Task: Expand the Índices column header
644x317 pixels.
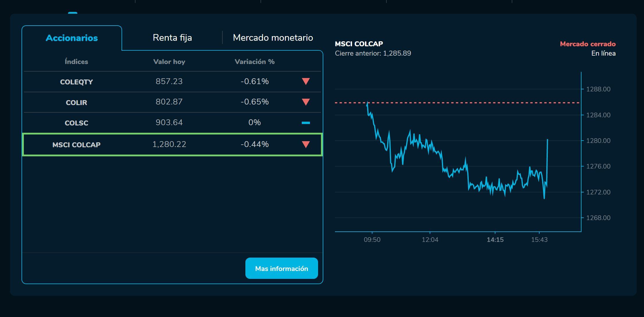Action: pos(76,61)
